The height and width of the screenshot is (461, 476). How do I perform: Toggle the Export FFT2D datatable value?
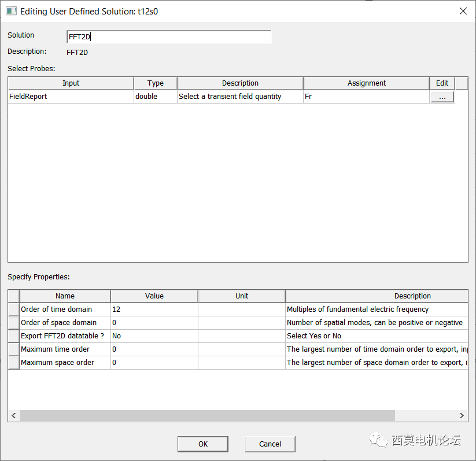click(153, 335)
